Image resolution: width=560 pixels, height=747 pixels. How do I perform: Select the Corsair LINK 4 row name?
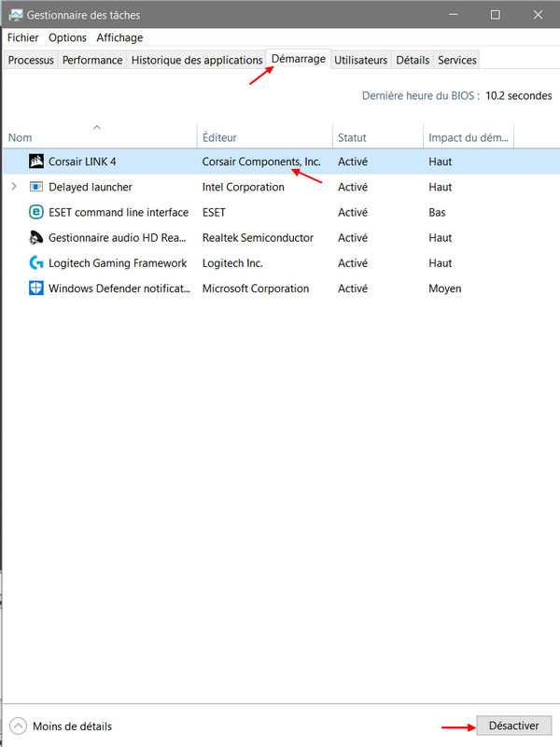coord(82,162)
